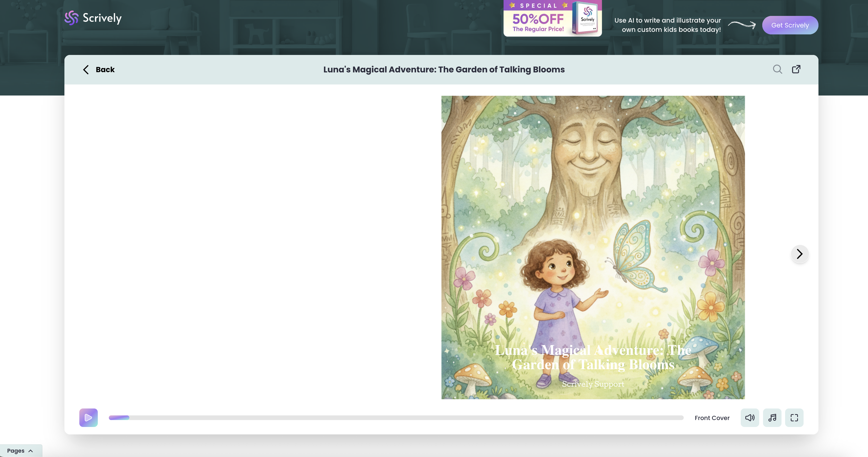
Task: Click the book title heading
Action: pyautogui.click(x=444, y=69)
